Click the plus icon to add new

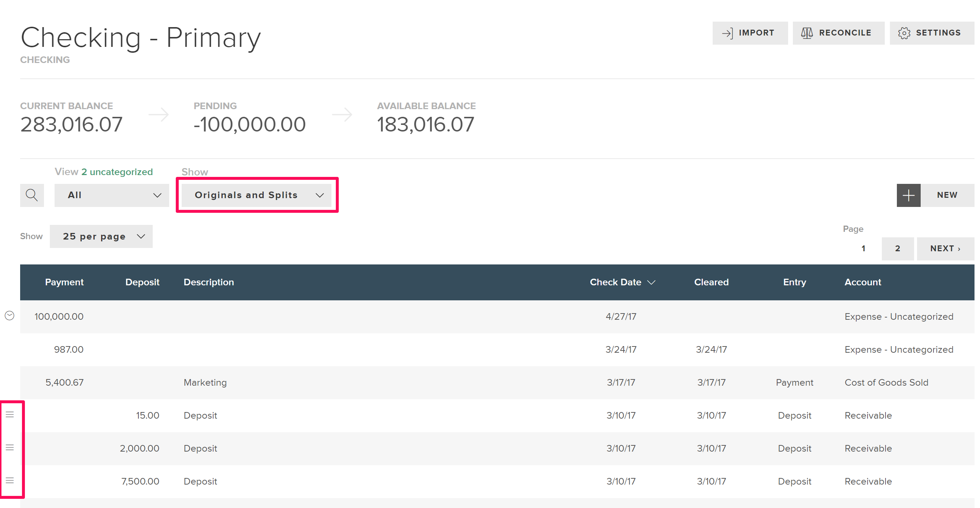[x=909, y=195]
